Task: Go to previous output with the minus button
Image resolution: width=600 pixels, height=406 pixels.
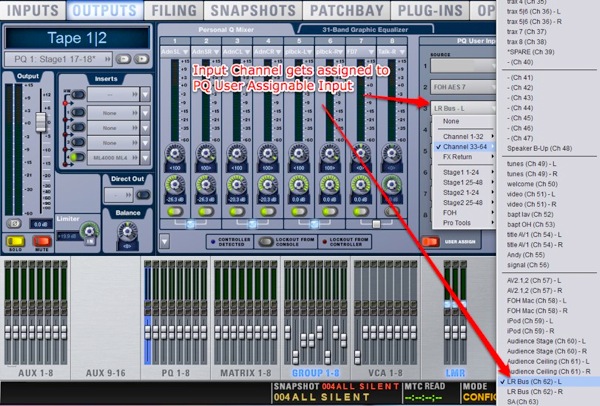Action: point(123,59)
